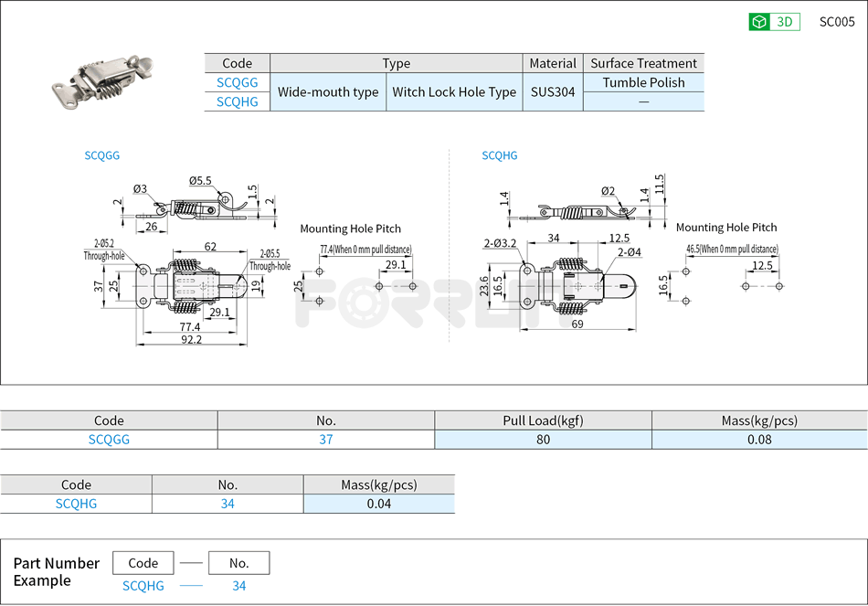Screen dimensions: 868x606
Task: Click the Code box in Part Number Example
Action: pyautogui.click(x=143, y=563)
